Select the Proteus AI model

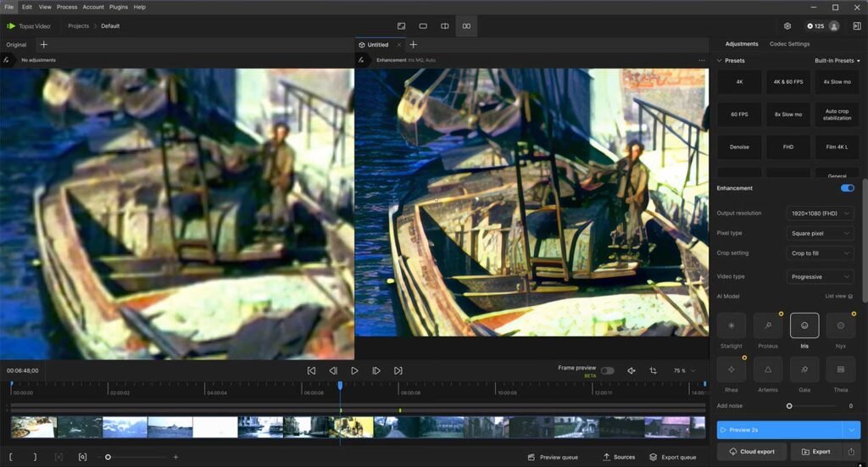pos(768,326)
